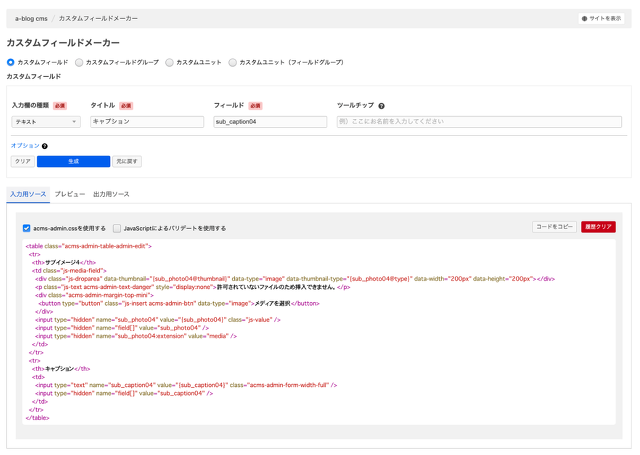This screenshot has width=640, height=455.
Task: Open the 出力用ソース tab
Action: point(111,193)
